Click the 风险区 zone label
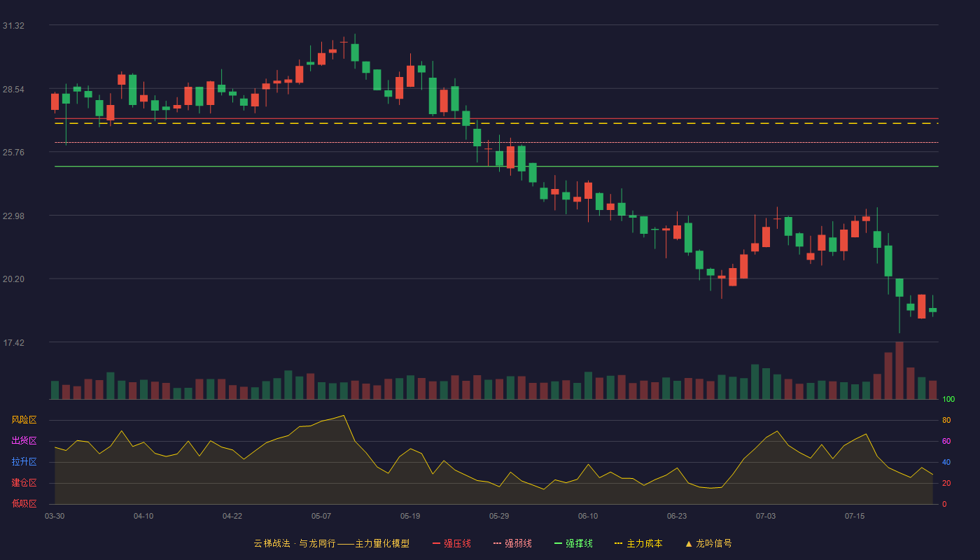The width and height of the screenshot is (980, 560). [24, 420]
